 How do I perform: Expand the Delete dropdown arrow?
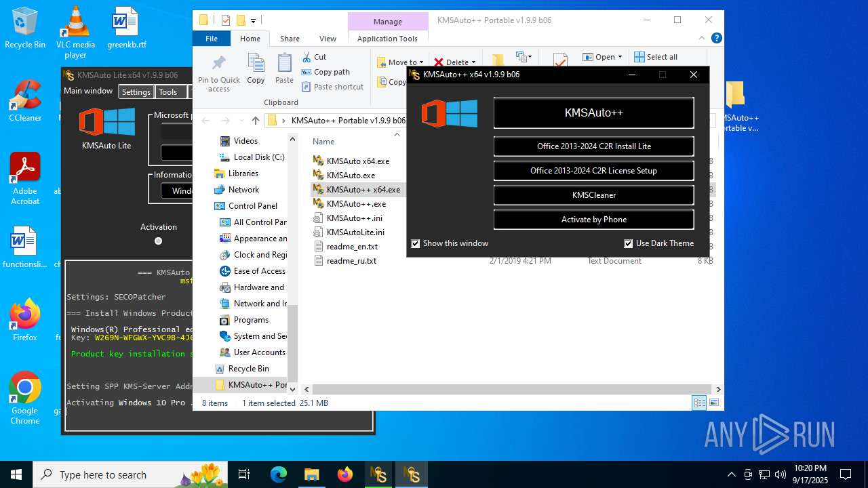tap(473, 62)
